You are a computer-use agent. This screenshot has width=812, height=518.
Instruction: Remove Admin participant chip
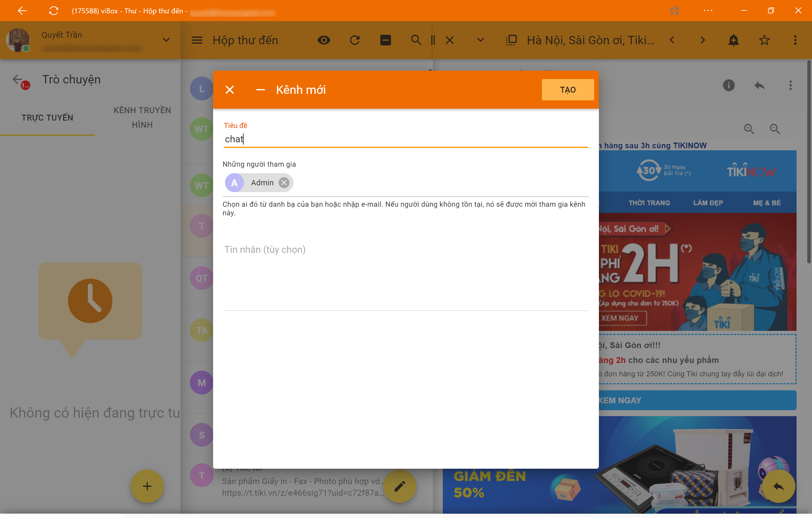(x=284, y=183)
